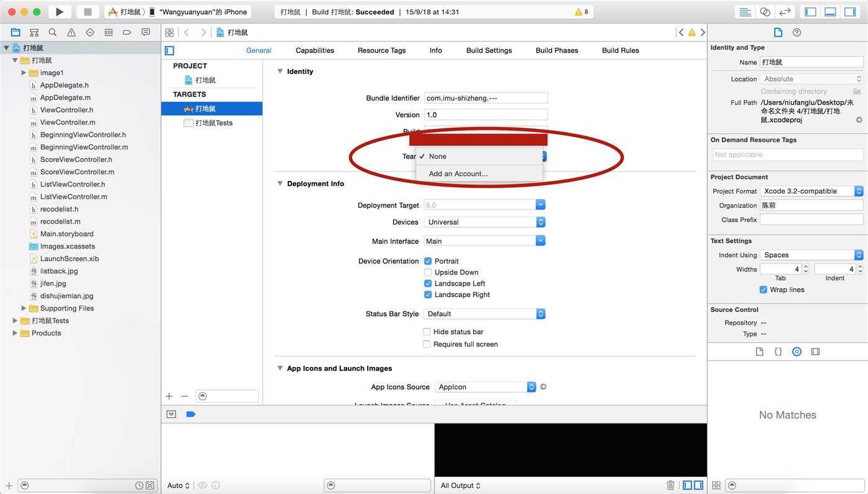Go back in editor history
This screenshot has width=868, height=494.
(187, 32)
